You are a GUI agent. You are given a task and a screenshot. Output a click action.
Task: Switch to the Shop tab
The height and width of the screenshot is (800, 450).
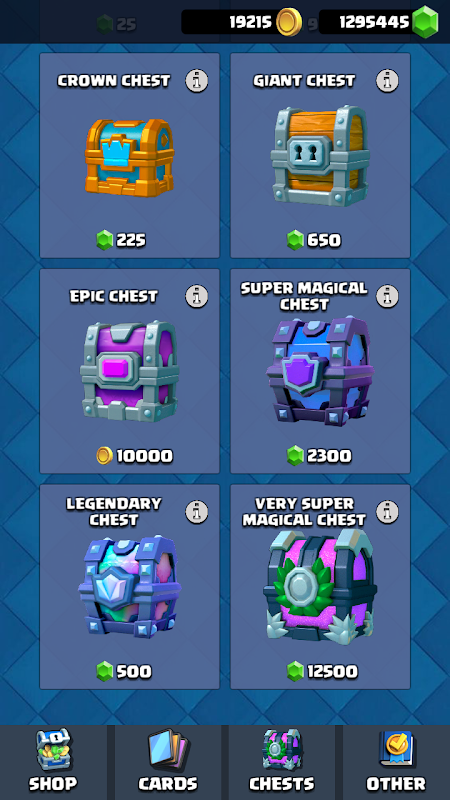click(x=53, y=762)
